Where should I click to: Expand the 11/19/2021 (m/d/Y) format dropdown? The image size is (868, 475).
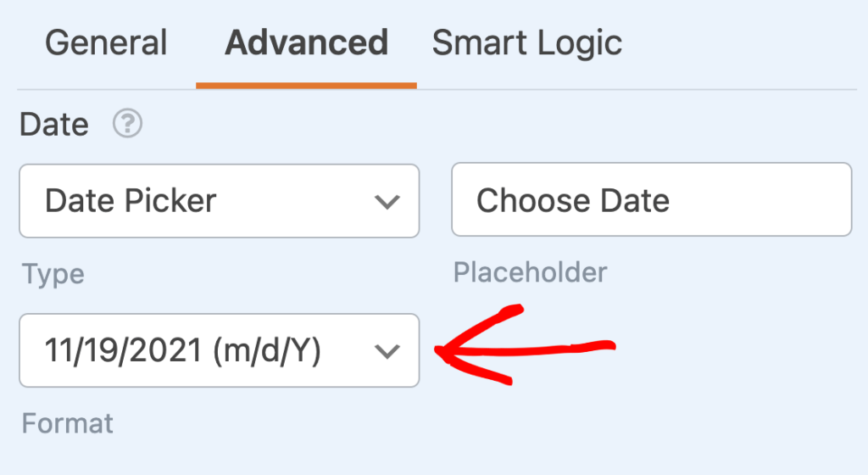[x=220, y=350]
